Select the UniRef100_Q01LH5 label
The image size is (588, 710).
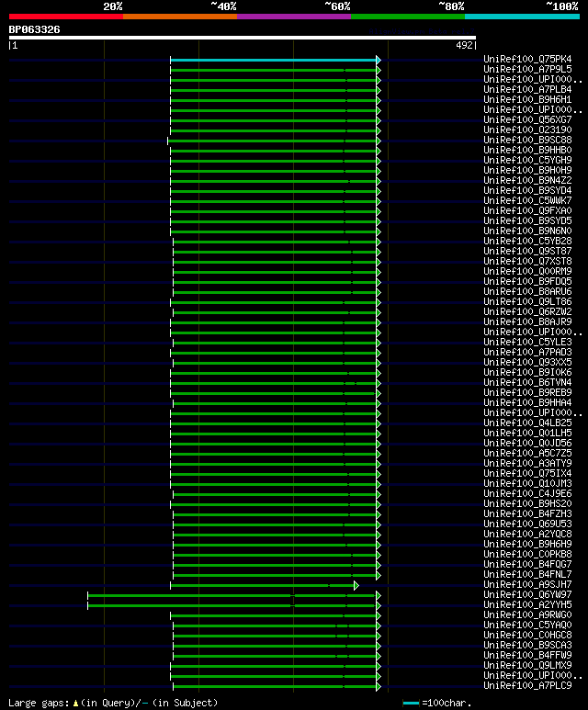[x=527, y=433]
